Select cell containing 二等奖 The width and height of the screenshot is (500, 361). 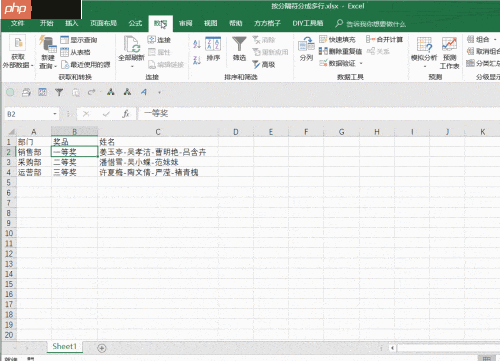[74, 162]
